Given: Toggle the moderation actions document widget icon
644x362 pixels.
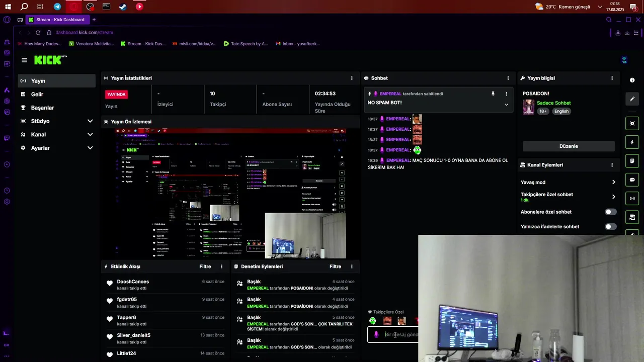Looking at the screenshot, I should point(632,161).
